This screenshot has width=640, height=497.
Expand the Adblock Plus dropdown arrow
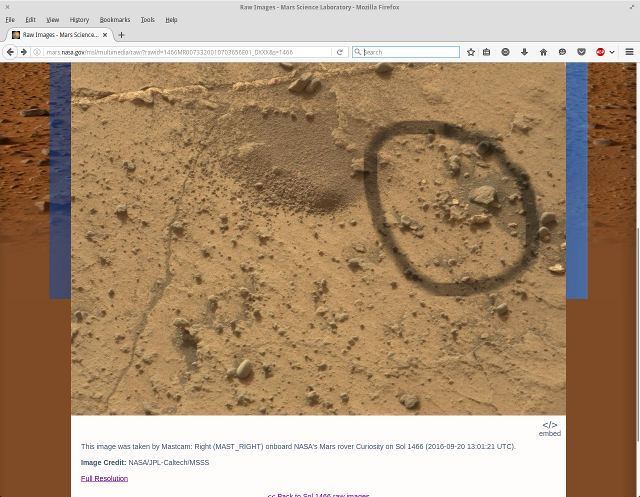pos(611,52)
